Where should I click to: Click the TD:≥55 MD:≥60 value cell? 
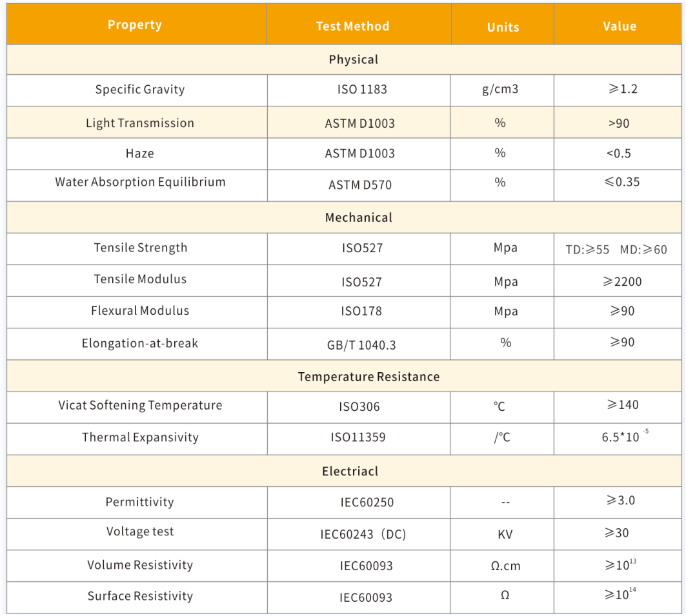[x=616, y=250]
